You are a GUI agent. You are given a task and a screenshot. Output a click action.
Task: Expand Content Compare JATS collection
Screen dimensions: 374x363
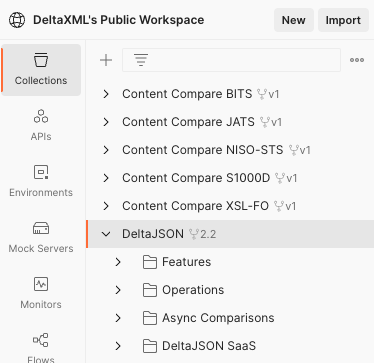(x=106, y=122)
